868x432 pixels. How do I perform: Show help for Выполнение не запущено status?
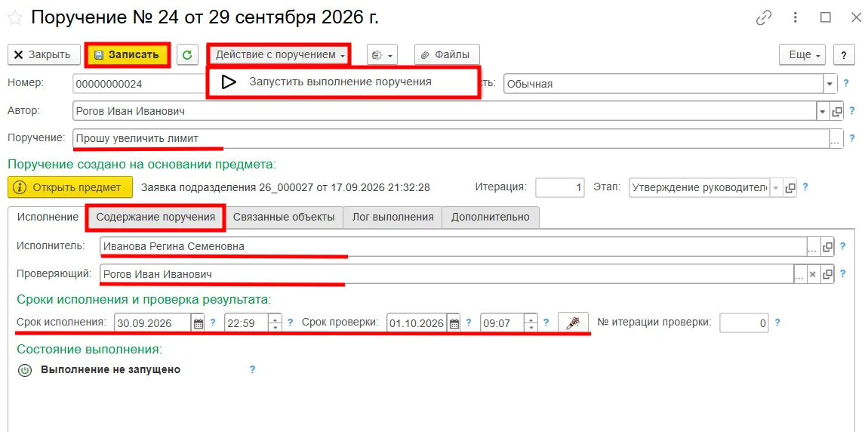click(252, 369)
